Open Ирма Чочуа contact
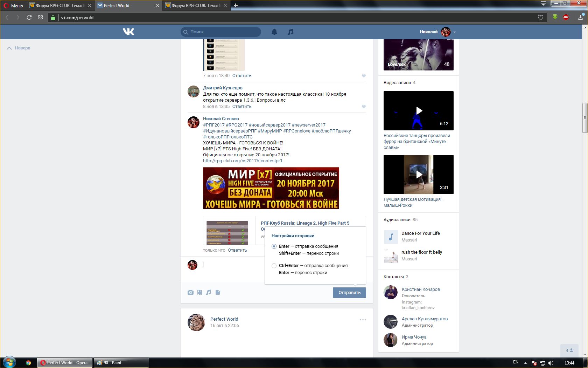The image size is (588, 368). coord(414,337)
